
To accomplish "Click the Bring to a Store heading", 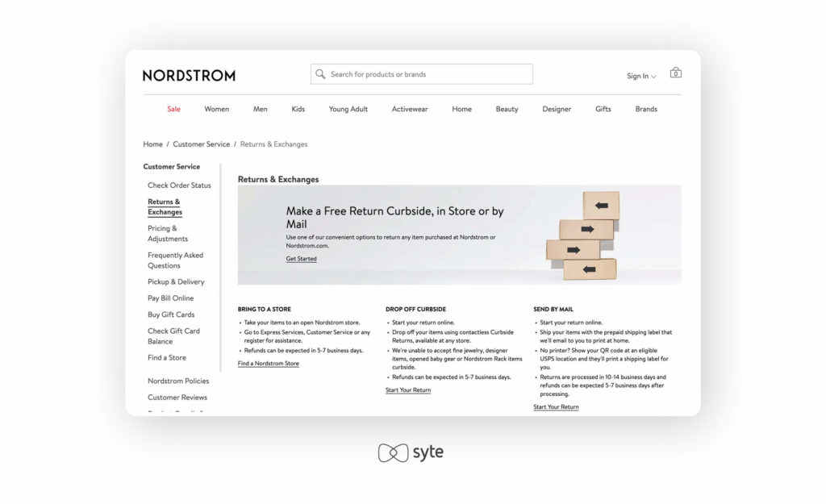I will pyautogui.click(x=265, y=309).
